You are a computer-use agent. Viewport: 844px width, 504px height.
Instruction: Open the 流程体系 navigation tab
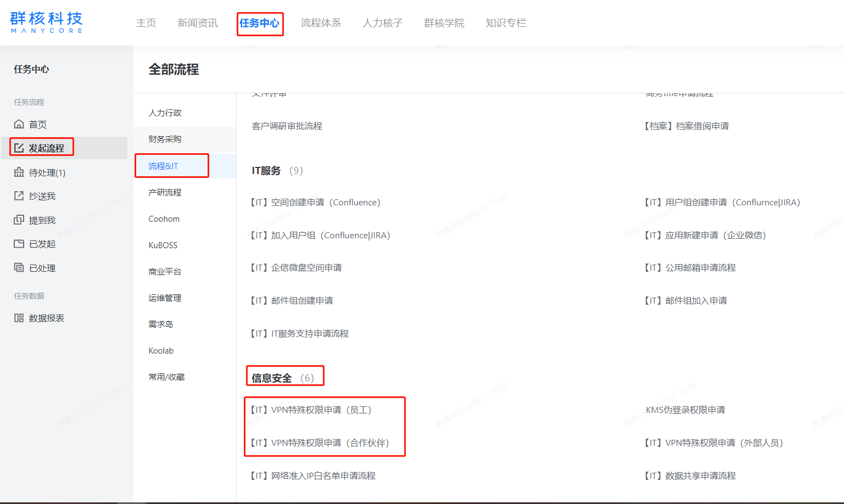[321, 23]
